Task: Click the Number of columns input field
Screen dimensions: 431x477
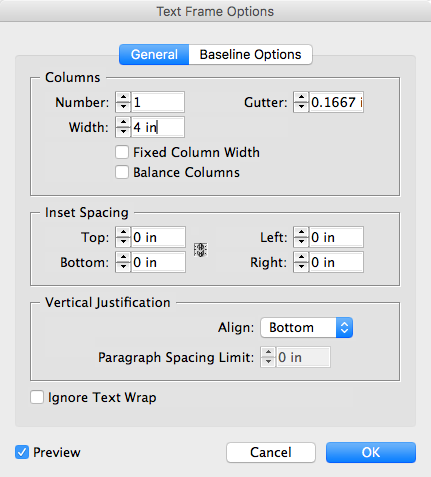Action: pyautogui.click(x=158, y=102)
